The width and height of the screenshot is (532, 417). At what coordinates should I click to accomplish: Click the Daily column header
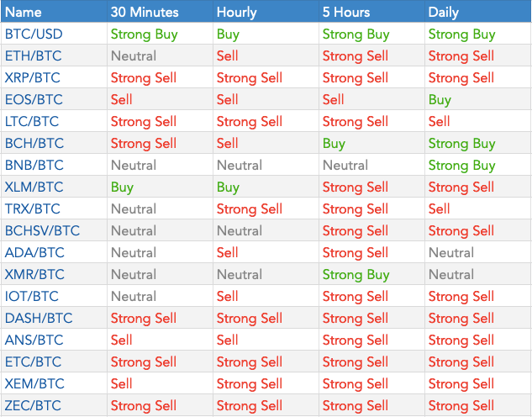[x=444, y=13]
